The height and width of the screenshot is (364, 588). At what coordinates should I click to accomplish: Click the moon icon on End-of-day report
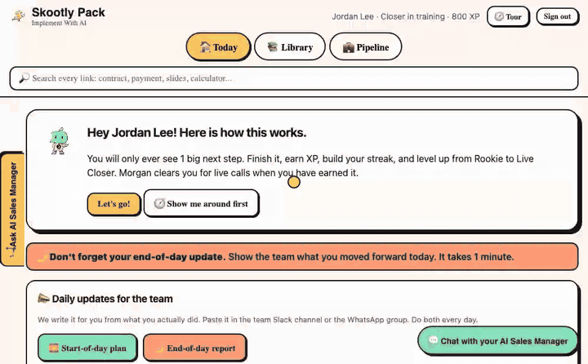click(x=160, y=348)
